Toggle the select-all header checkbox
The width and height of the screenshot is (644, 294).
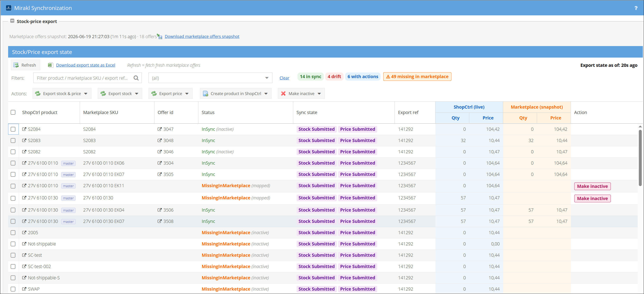tap(13, 112)
